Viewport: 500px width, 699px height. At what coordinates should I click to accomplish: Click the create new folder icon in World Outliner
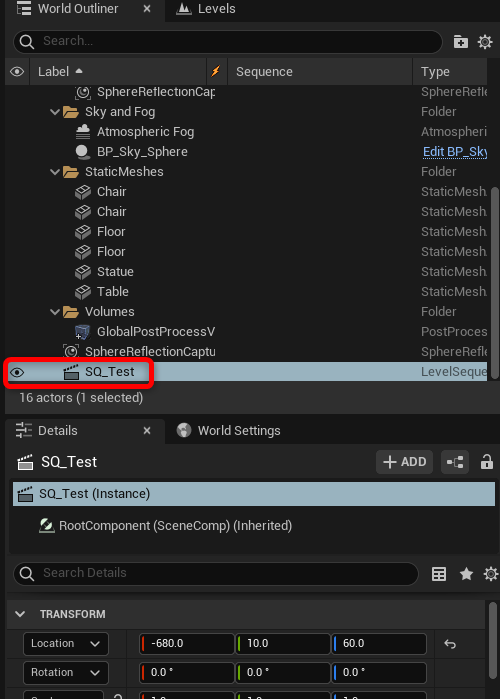[x=460, y=42]
